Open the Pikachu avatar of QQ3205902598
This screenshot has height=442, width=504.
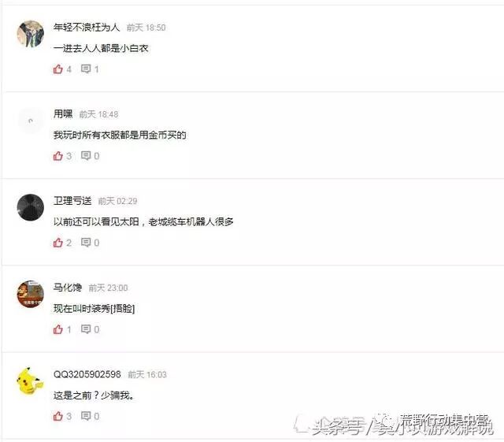click(31, 381)
